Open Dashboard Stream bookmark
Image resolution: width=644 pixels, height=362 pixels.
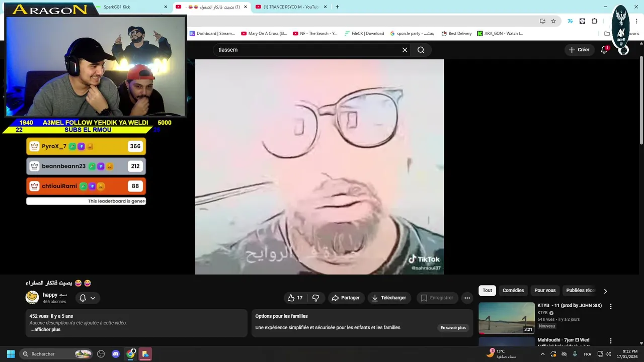(212, 34)
